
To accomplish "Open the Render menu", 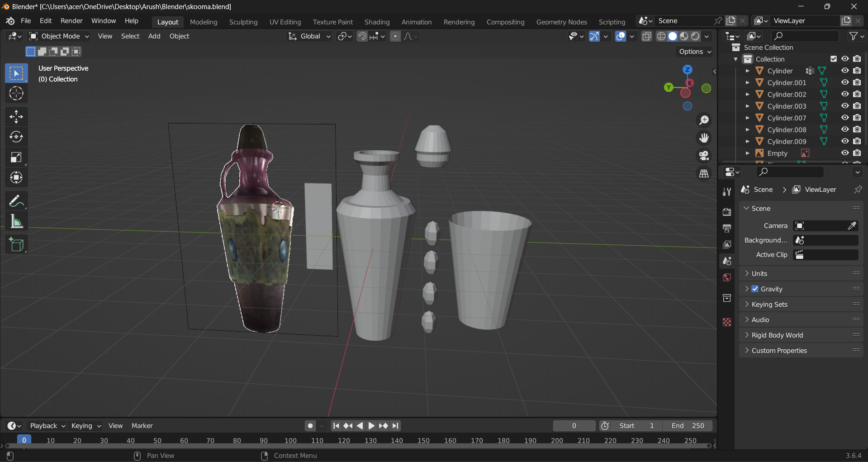I will pyautogui.click(x=71, y=21).
